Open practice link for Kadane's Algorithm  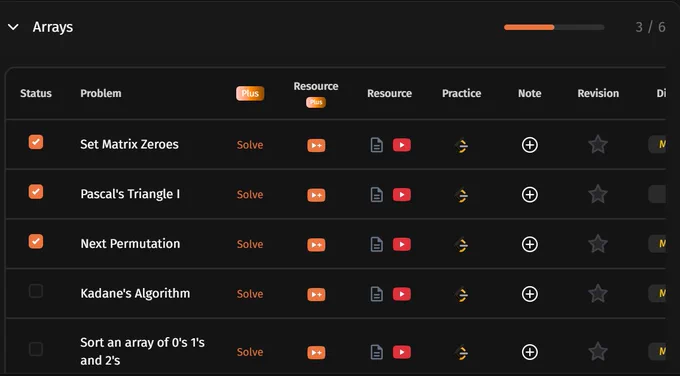pyautogui.click(x=461, y=294)
